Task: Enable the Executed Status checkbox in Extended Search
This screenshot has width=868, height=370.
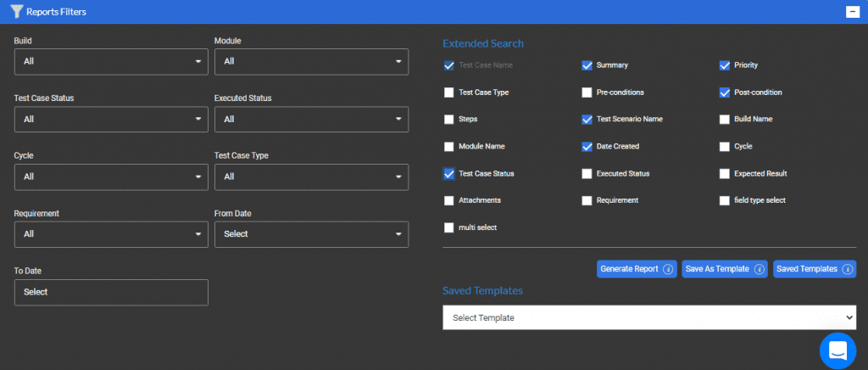Action: [x=587, y=174]
